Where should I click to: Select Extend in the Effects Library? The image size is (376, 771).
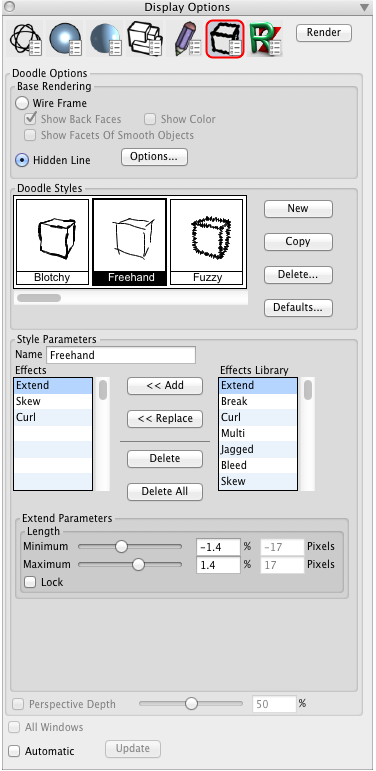point(258,386)
